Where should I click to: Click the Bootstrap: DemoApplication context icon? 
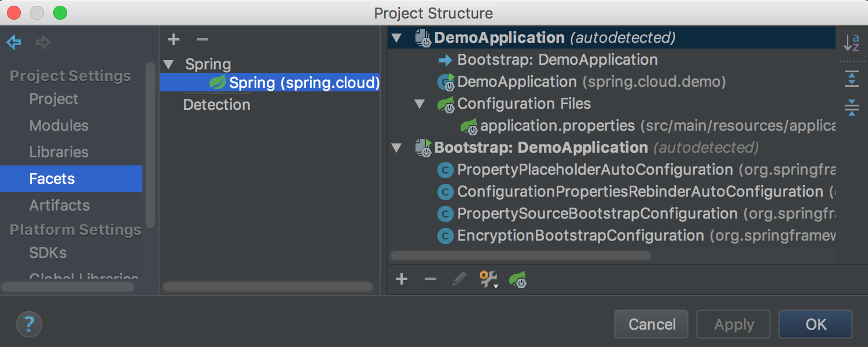point(424,148)
